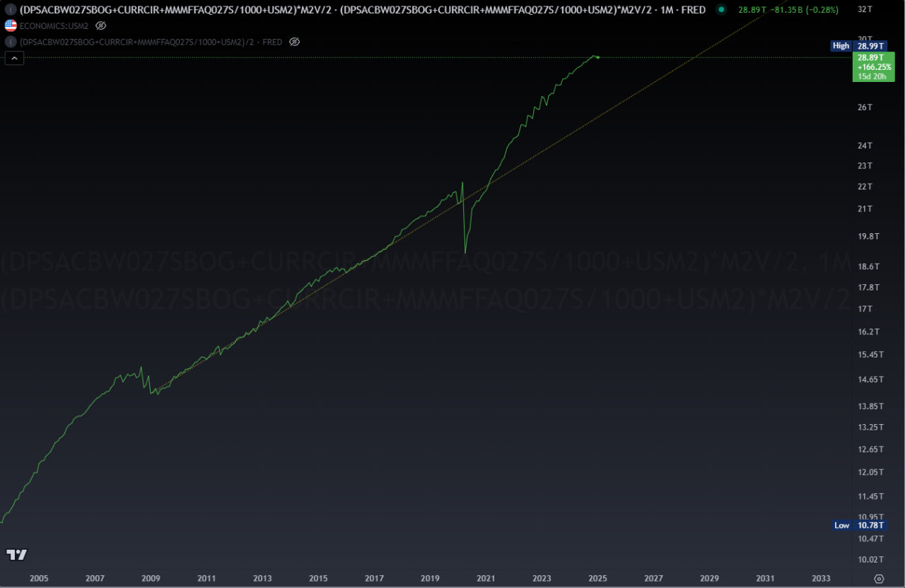Click the 2021 mark on the time axis
The width and height of the screenshot is (905, 588).
(x=486, y=578)
